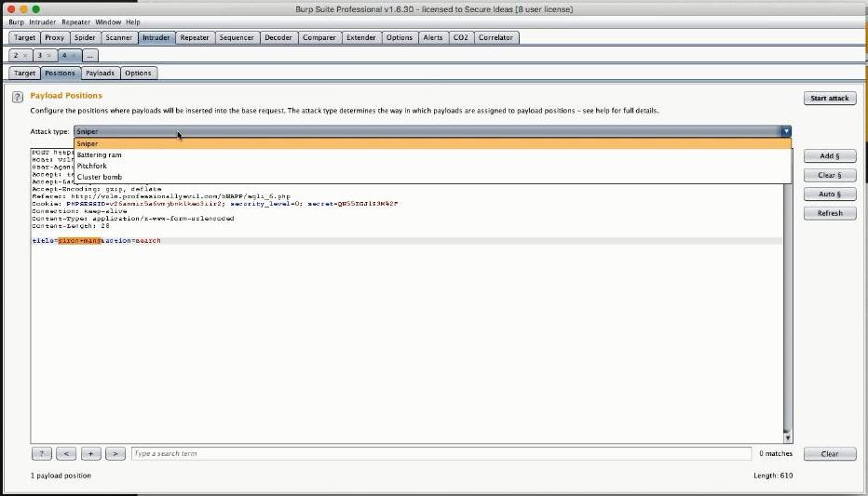Open the Burp menu

[16, 22]
